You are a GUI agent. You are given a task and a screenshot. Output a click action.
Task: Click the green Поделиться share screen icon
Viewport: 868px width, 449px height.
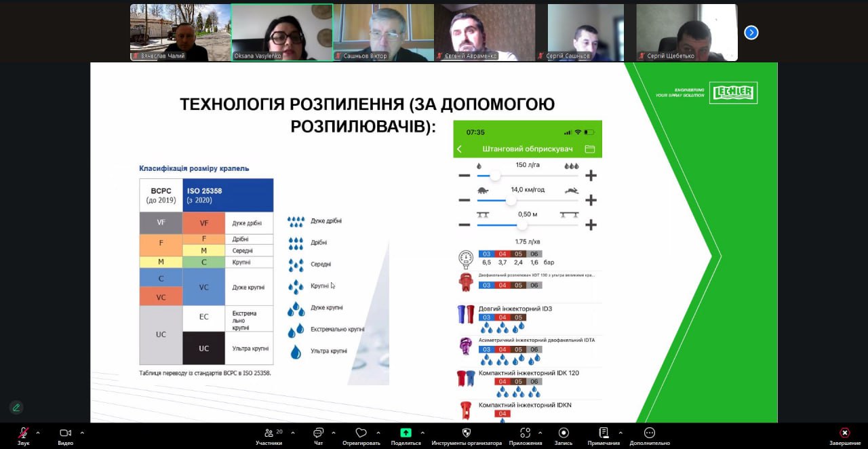[406, 433]
